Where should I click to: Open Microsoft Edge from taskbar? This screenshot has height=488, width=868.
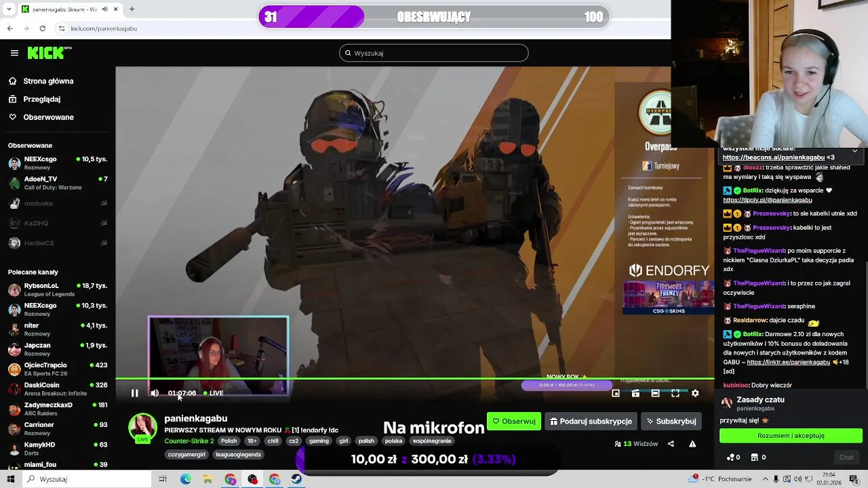185,479
